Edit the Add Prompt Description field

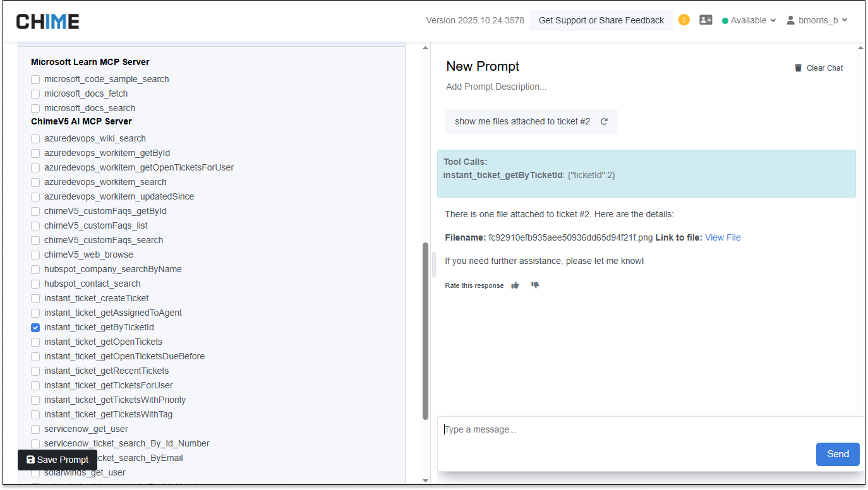(x=496, y=87)
